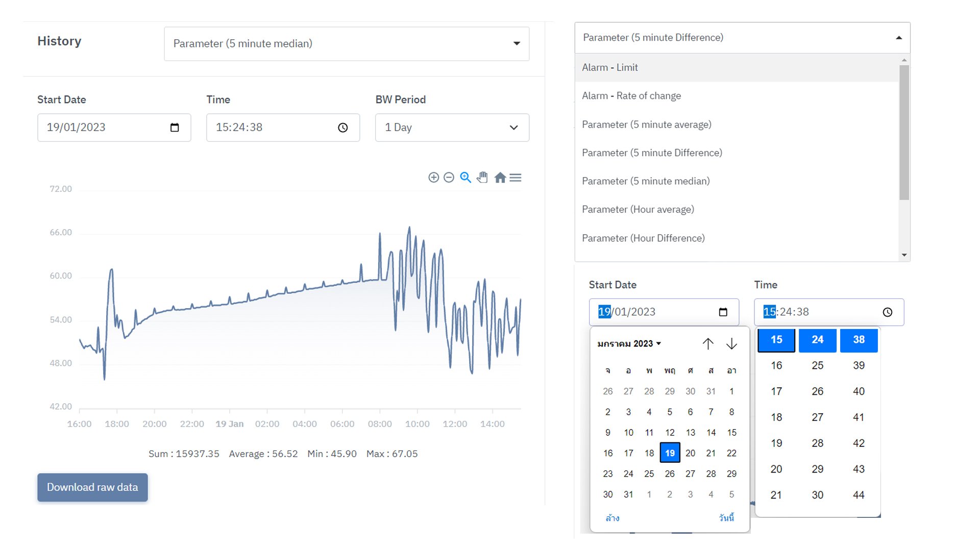Screen dimensions: 980x551
Task: Click calendar icon in left Start Date
Action: pyautogui.click(x=175, y=128)
